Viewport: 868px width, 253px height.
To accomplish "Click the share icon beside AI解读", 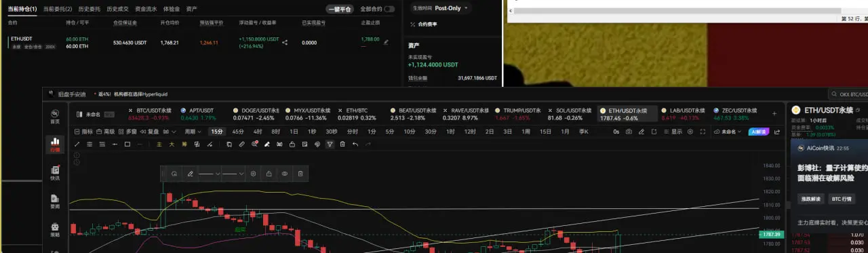I will [777, 132].
